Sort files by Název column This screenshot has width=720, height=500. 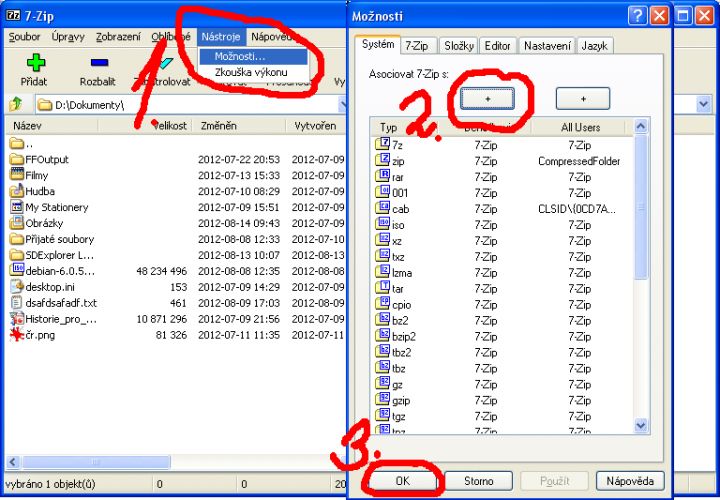[x=52, y=126]
